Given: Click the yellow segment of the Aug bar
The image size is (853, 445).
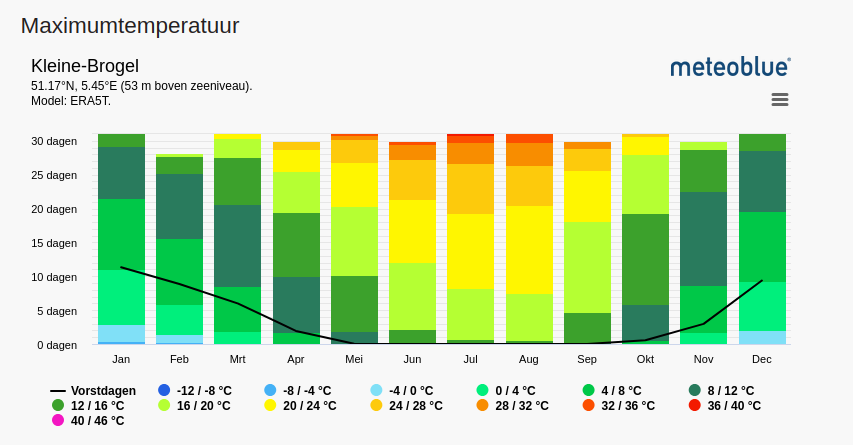Looking at the screenshot, I should [529, 249].
